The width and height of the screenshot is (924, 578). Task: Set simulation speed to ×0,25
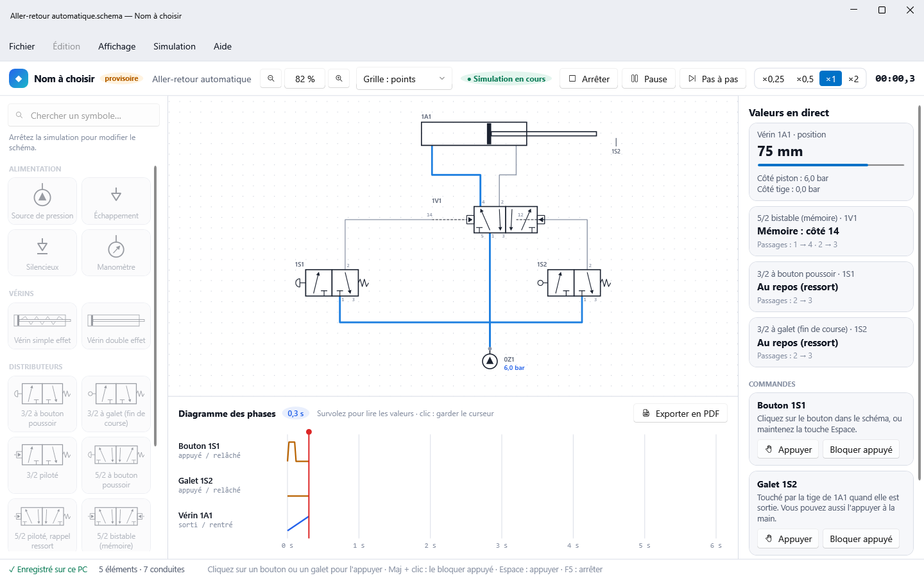(x=773, y=79)
